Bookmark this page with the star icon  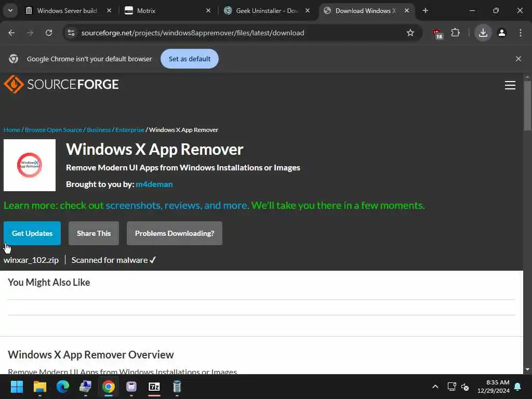tap(410, 33)
